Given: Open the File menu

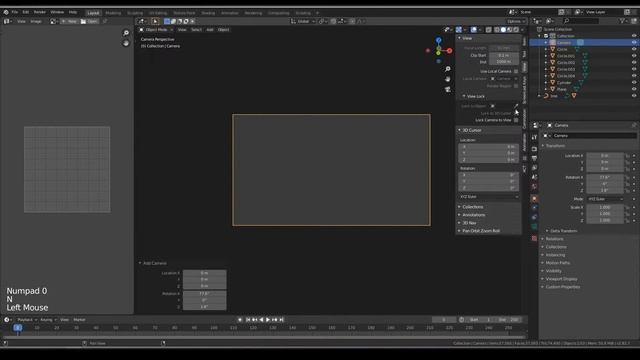Looking at the screenshot, I should click(x=15, y=12).
